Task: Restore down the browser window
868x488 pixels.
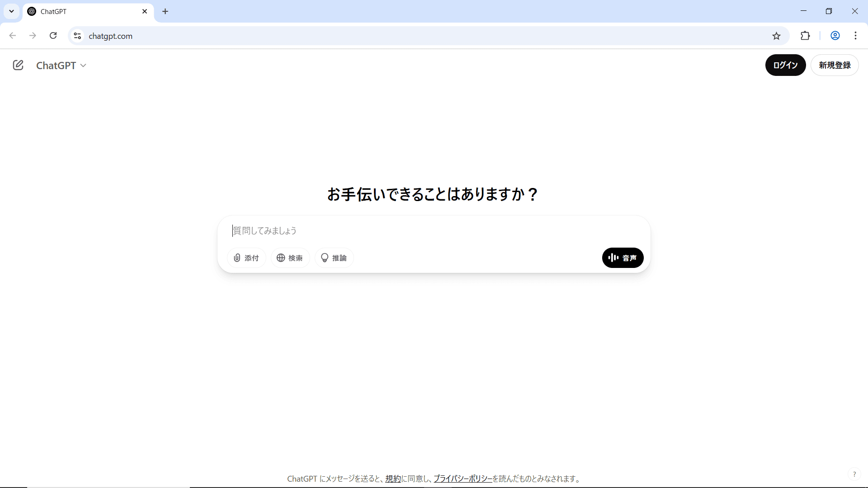Action: [829, 11]
